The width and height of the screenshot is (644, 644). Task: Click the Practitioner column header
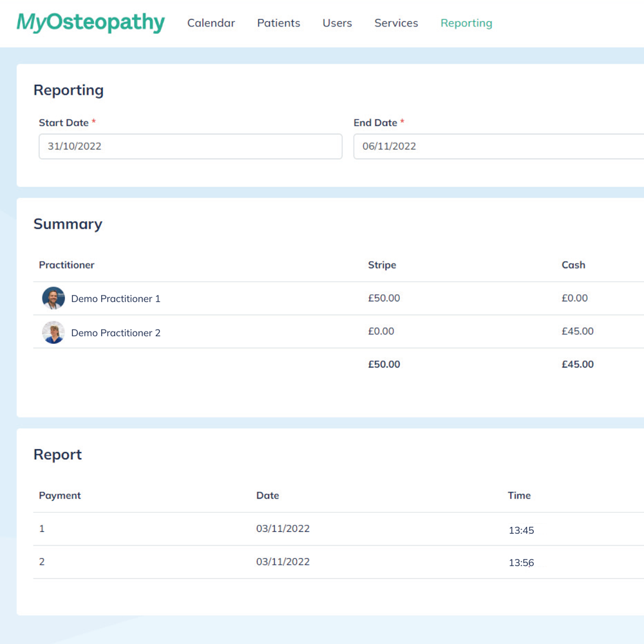tap(66, 265)
